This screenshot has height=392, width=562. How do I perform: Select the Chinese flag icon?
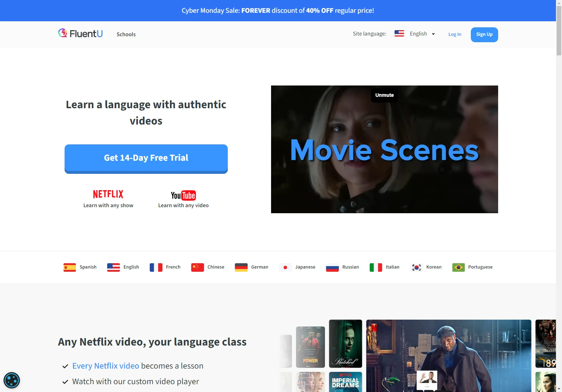(198, 267)
